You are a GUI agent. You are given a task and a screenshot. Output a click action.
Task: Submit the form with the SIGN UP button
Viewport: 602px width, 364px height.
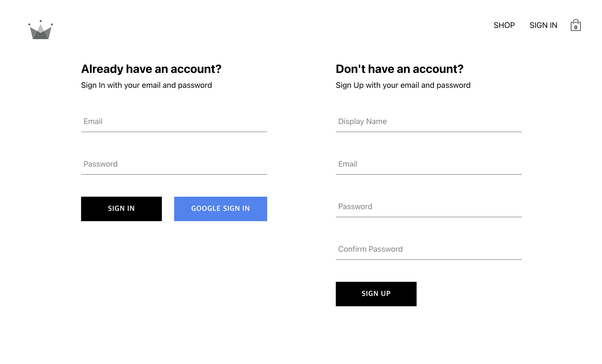click(376, 294)
